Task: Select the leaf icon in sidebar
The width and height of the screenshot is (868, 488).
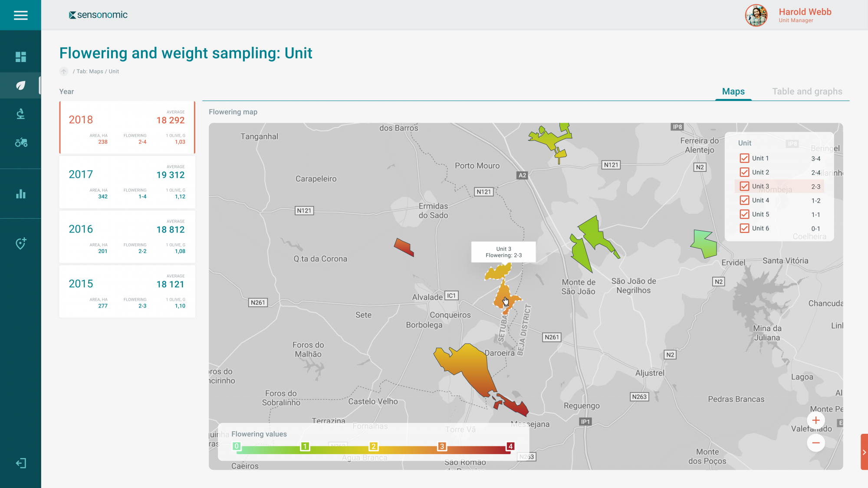Action: coord(20,85)
